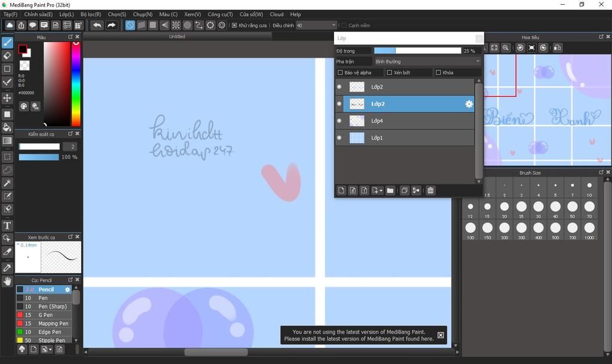Open the color palette icon in Màu panel
The width and height of the screenshot is (612, 364).
[x=24, y=106]
